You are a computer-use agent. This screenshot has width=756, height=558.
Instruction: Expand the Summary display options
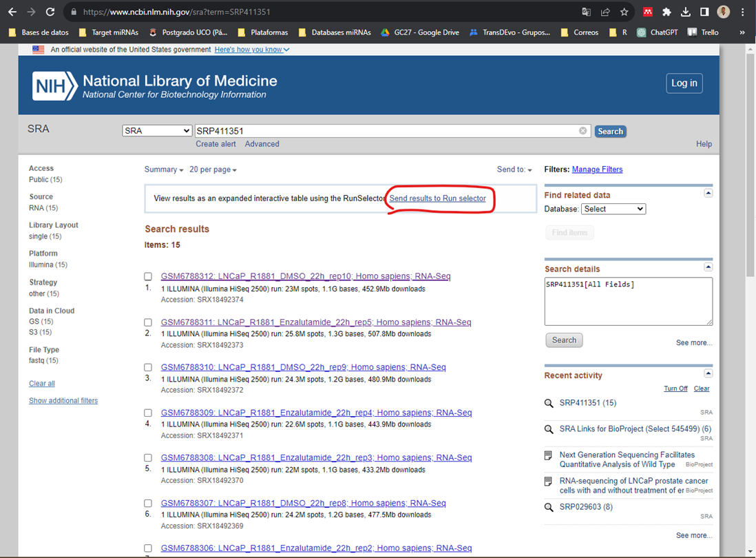click(164, 169)
